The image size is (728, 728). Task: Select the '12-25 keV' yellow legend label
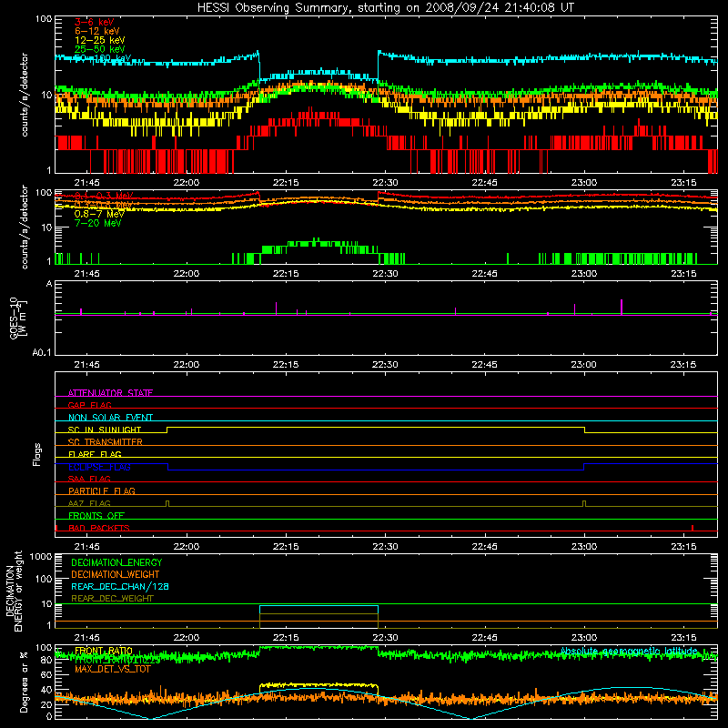point(100,40)
